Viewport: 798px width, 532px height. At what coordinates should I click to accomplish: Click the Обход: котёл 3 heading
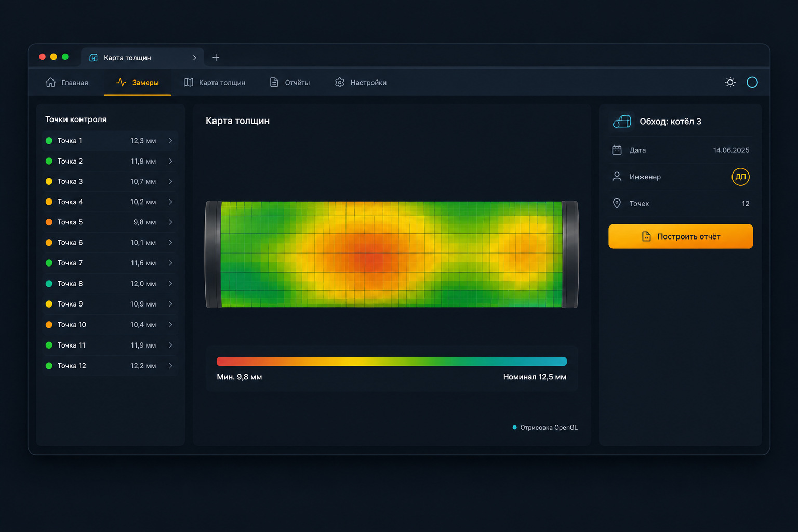coord(670,121)
